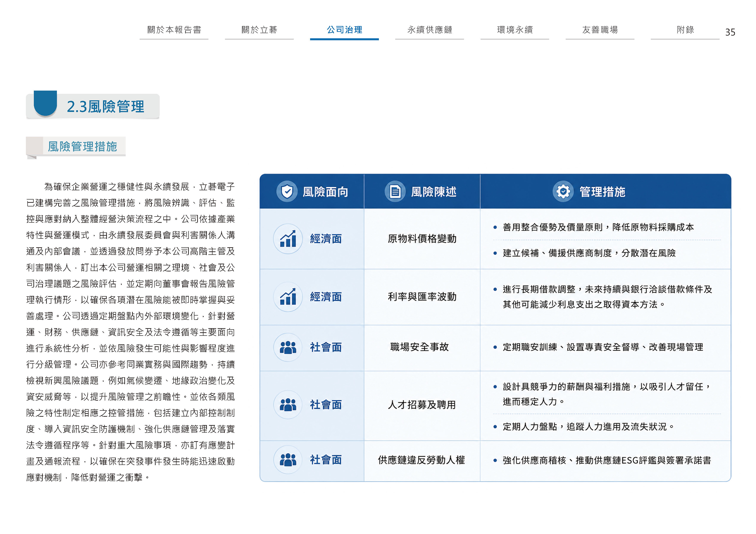Select the 公司治理 tab

pos(344,30)
